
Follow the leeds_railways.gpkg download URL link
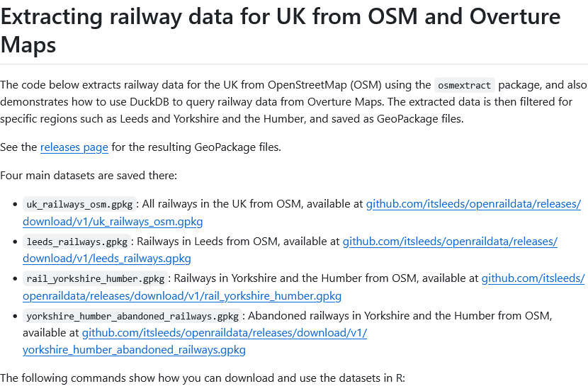pyautogui.click(x=449, y=242)
